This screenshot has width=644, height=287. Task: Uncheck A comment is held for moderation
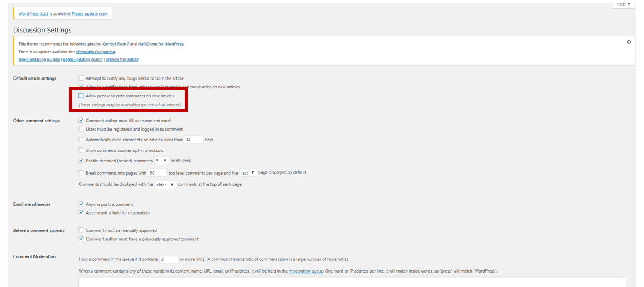tap(81, 212)
